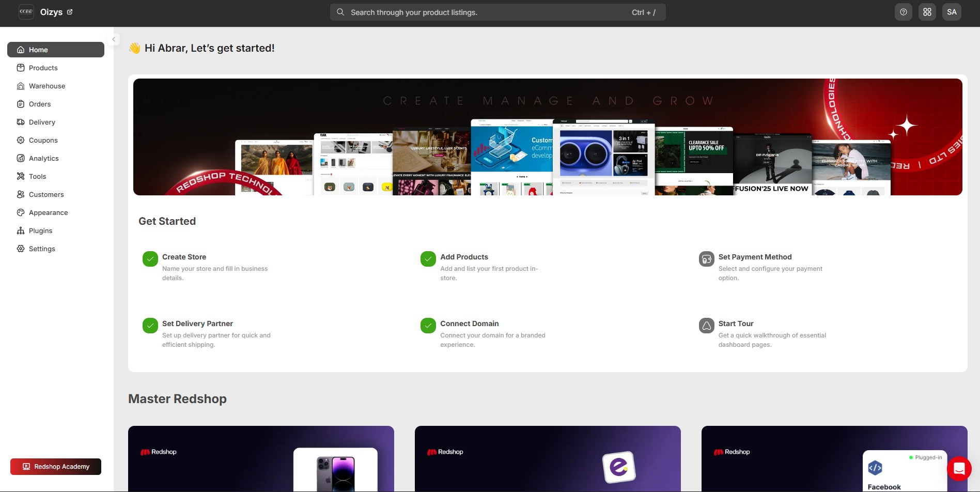
Task: Collapse the sidebar with chevron arrow
Action: pyautogui.click(x=114, y=39)
